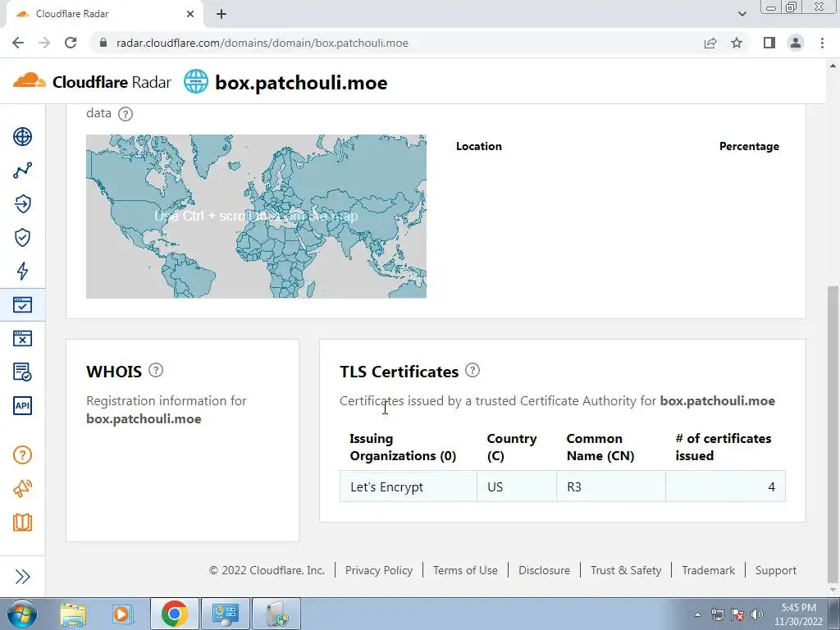The image size is (840, 630).
Task: Open File Explorer from taskbar
Action: coord(73,614)
